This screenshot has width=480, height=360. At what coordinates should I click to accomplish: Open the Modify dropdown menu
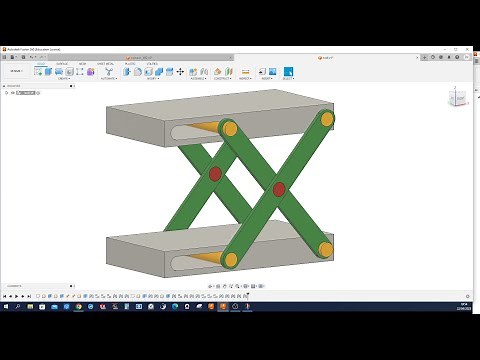[x=153, y=79]
